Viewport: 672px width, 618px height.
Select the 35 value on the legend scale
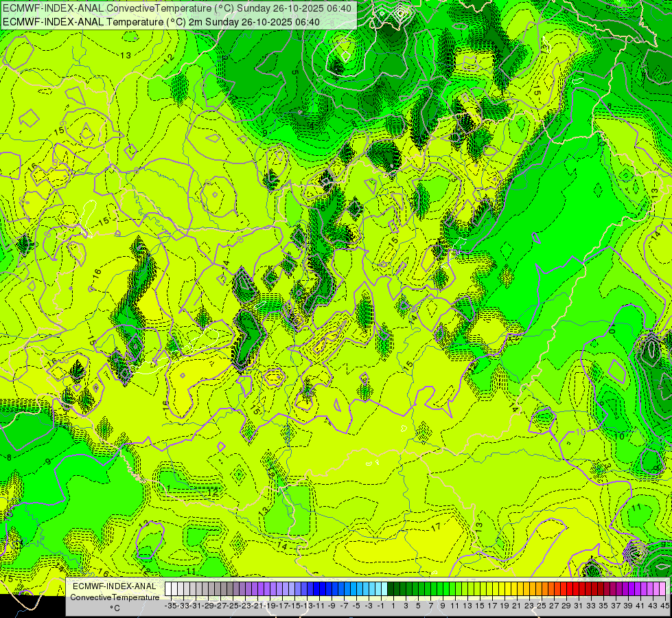pos(603,606)
